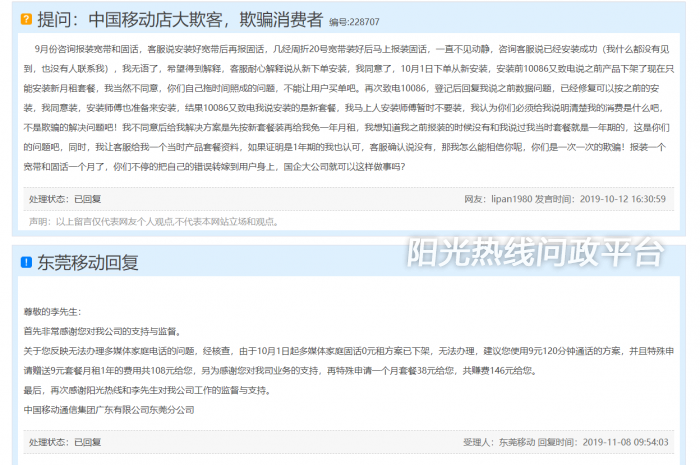Click the line 首先非常感谢您对我公司的支持与监督
Image resolution: width=700 pixels, height=465 pixels.
point(103,332)
